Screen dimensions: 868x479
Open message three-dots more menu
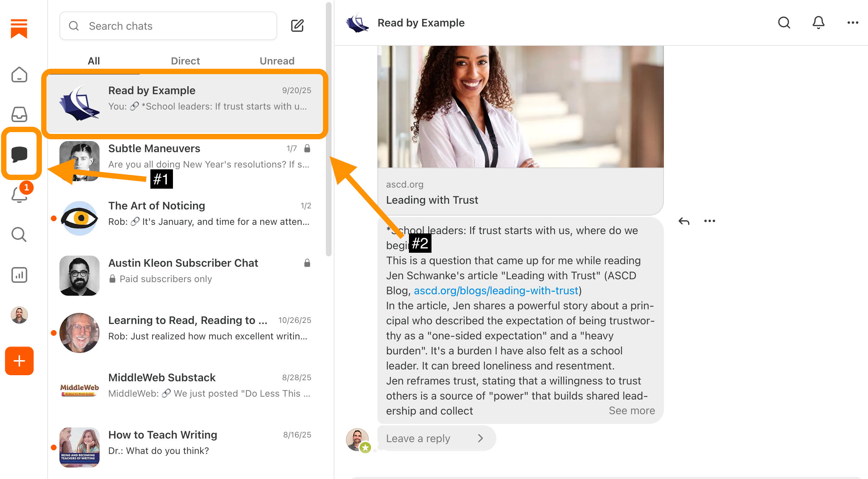[709, 221]
